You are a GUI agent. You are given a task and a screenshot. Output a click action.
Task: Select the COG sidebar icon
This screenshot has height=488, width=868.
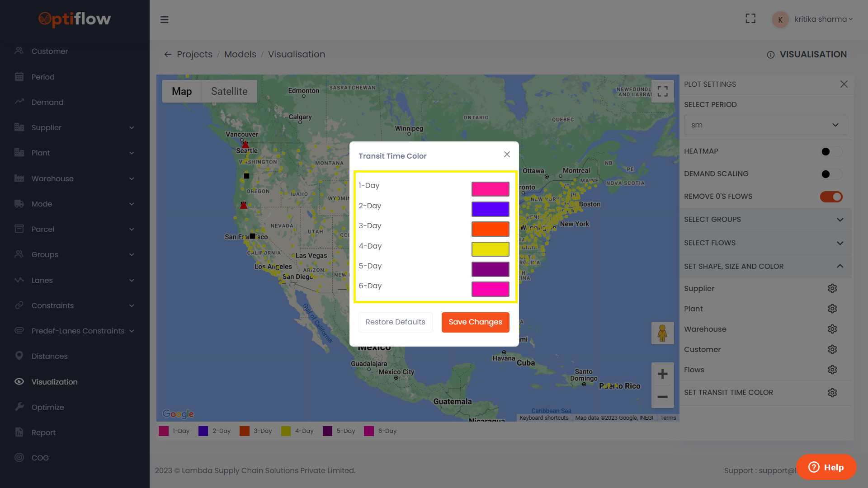[x=19, y=458]
